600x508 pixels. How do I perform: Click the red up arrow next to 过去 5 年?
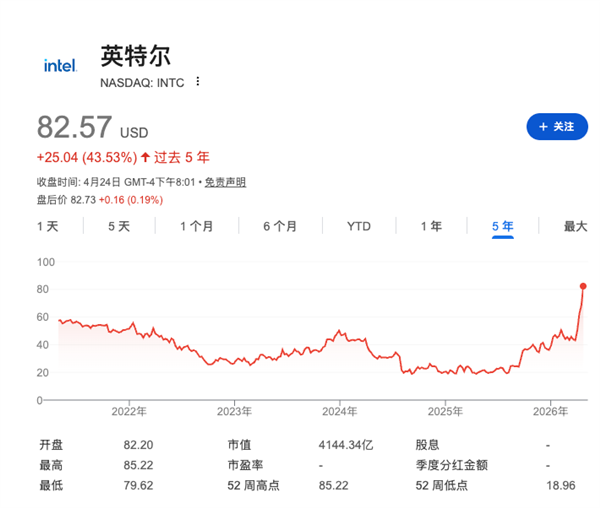146,157
